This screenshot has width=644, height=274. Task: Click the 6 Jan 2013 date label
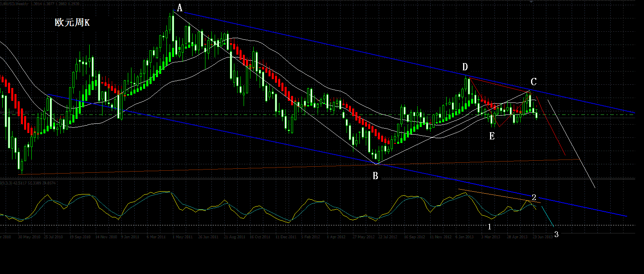465,237
